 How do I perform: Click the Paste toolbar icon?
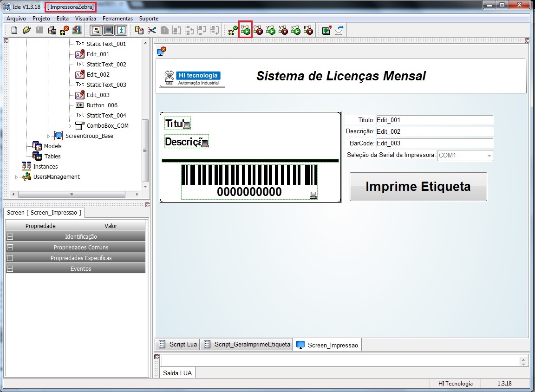[164, 30]
